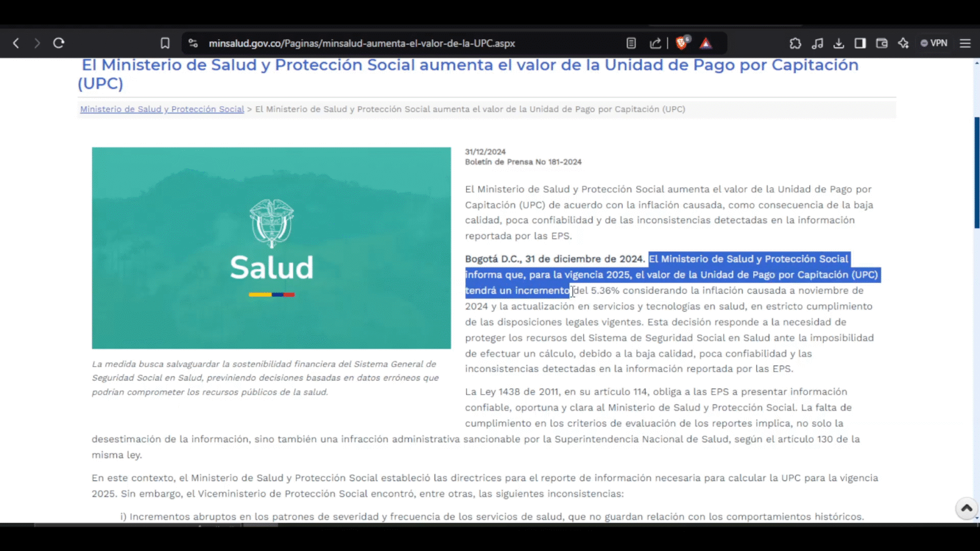The height and width of the screenshot is (551, 980).
Task: Toggle the browser sidebar panel
Action: point(860,43)
